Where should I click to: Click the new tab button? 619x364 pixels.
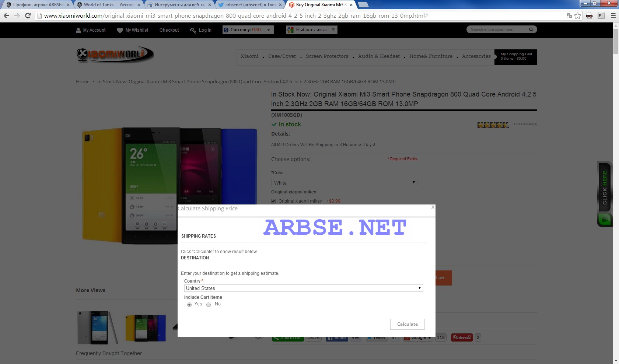(x=363, y=5)
